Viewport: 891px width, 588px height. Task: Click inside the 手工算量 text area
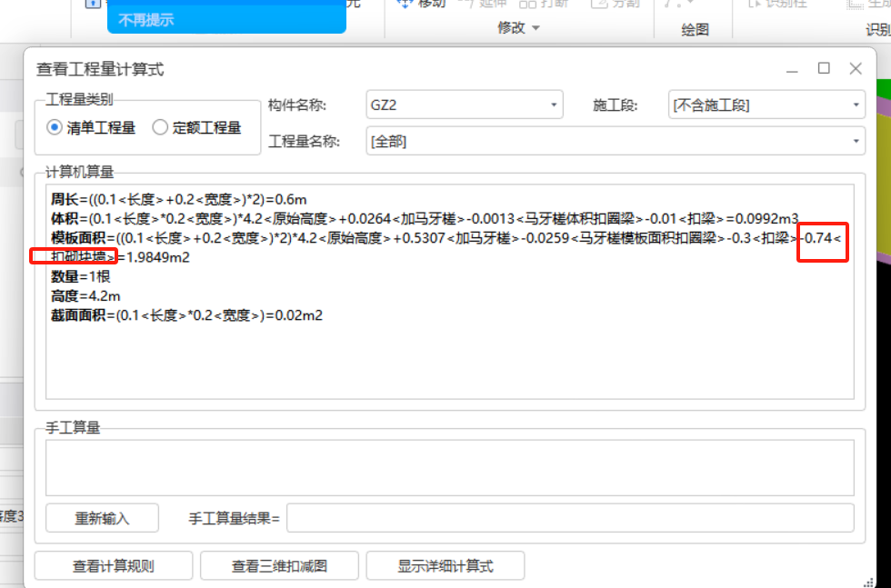449,467
